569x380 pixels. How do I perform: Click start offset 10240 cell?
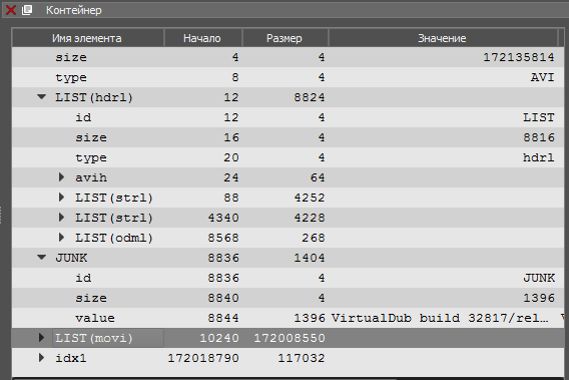tap(219, 338)
